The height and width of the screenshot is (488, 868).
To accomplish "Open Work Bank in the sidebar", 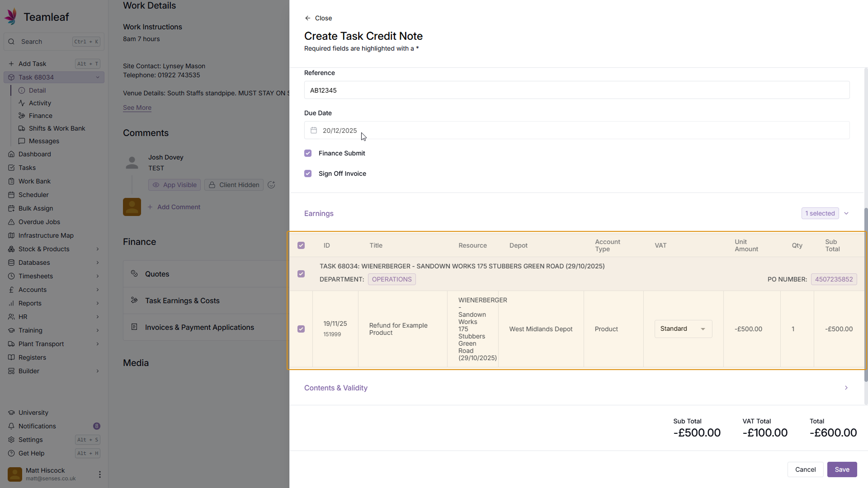I will coord(34,181).
